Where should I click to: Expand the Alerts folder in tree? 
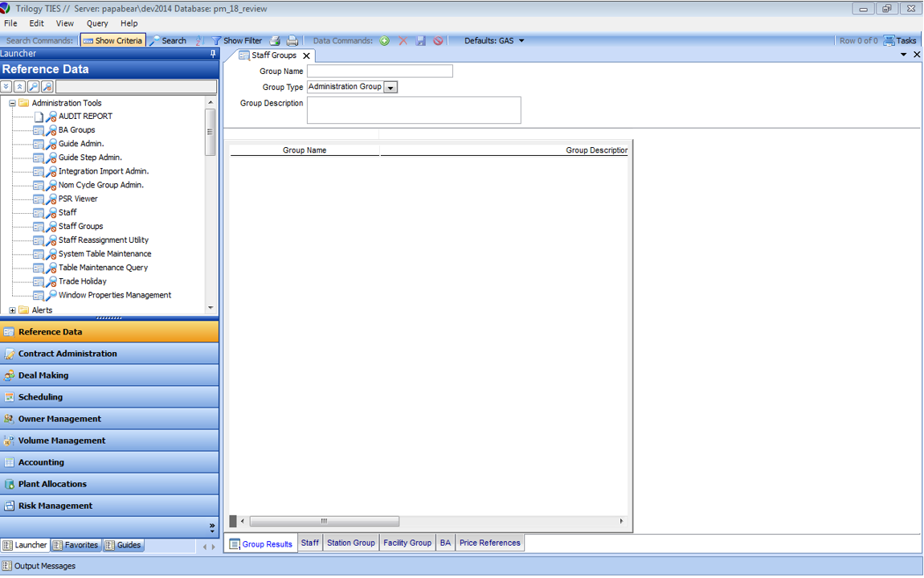point(13,310)
